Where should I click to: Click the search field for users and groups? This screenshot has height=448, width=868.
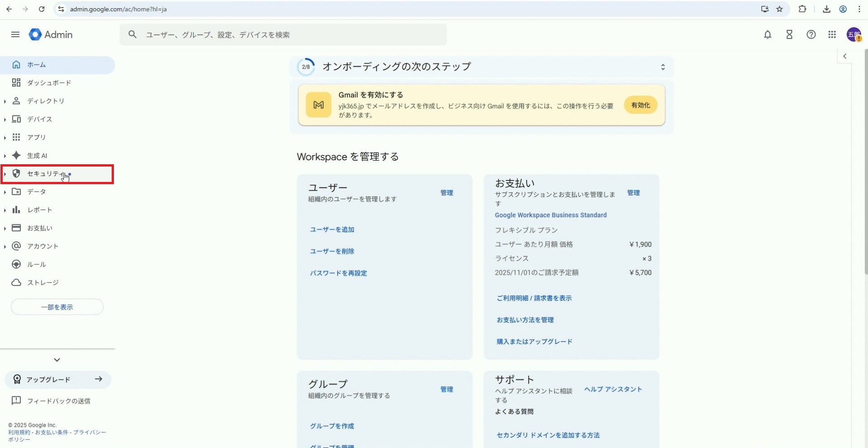289,35
